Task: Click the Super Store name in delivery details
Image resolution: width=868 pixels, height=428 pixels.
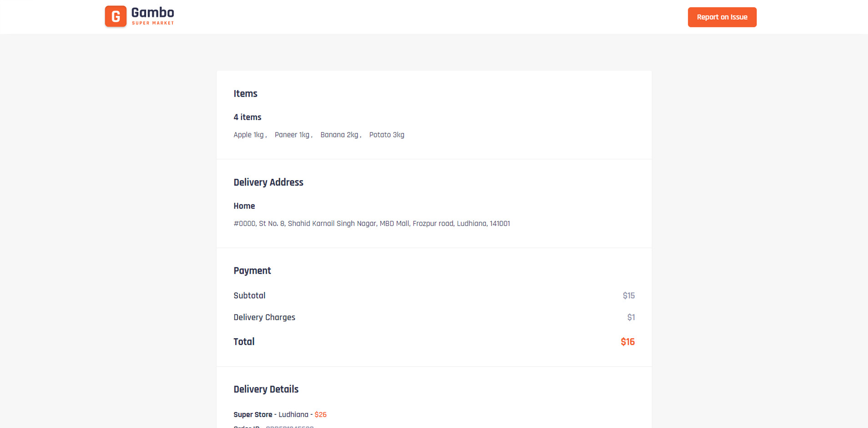Action: pyautogui.click(x=252, y=415)
